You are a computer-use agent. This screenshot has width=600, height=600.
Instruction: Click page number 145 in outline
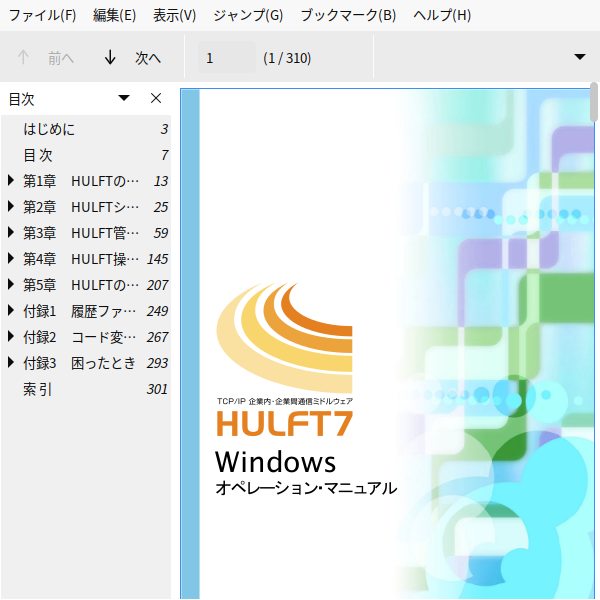click(x=158, y=259)
